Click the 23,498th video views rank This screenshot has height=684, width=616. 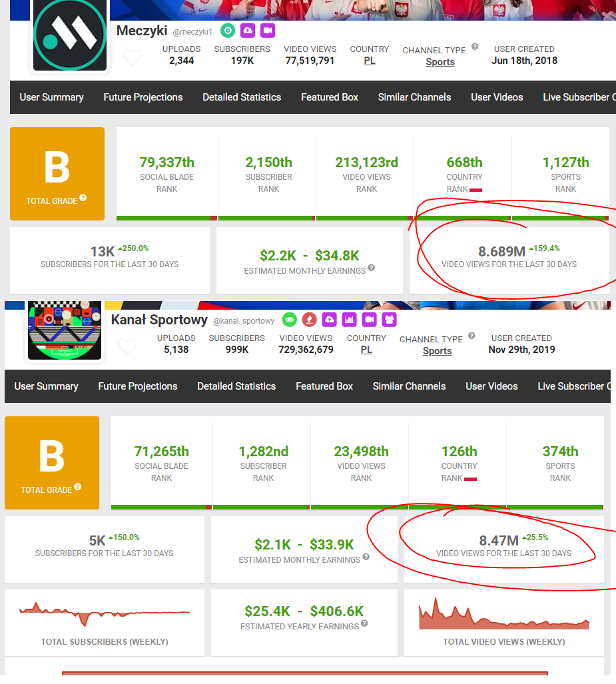coord(361,452)
